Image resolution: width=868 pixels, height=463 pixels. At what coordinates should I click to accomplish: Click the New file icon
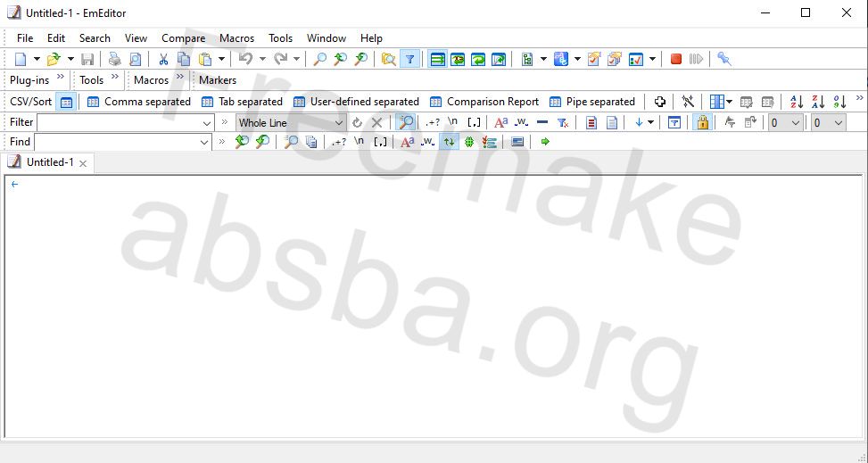21,59
